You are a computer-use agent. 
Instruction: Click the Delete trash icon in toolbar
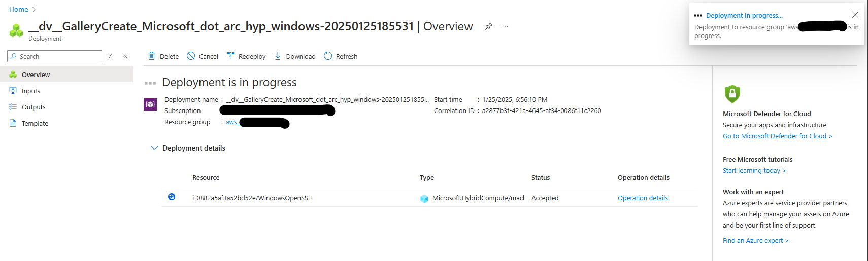coord(152,56)
